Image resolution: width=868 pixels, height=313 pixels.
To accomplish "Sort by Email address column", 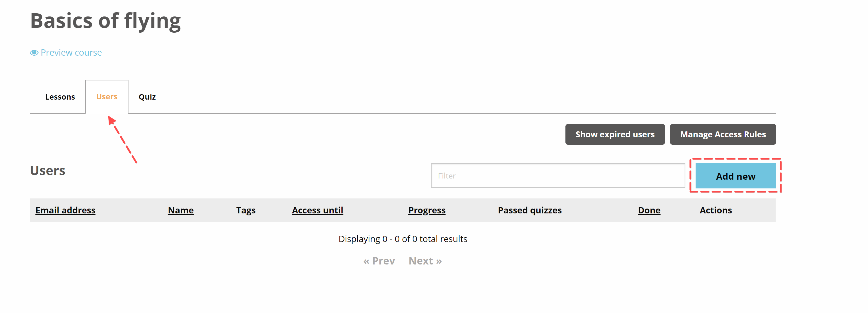I will pos(66,210).
